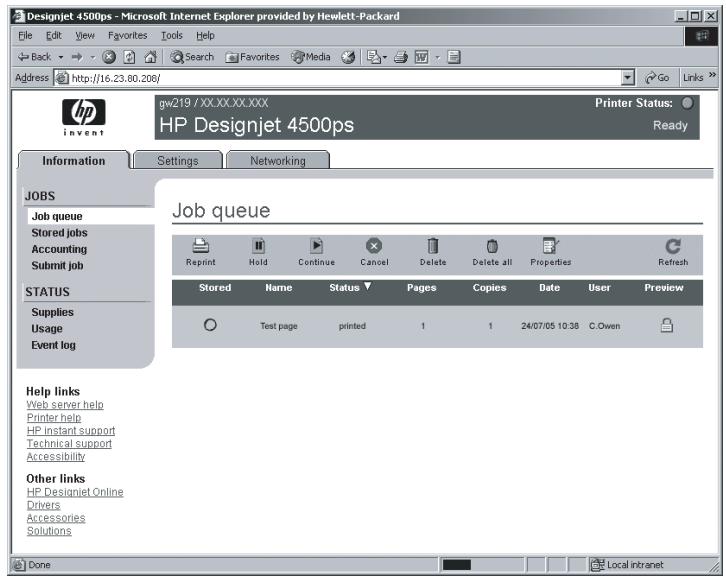Open the address bar dropdown
Screen dimensions: 726x578
627,78
